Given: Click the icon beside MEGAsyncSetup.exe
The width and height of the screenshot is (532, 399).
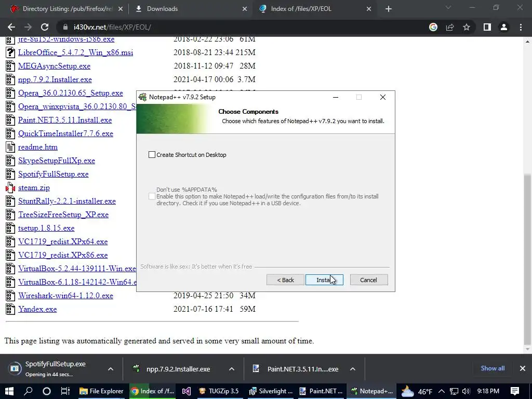Looking at the screenshot, I should (x=10, y=66).
